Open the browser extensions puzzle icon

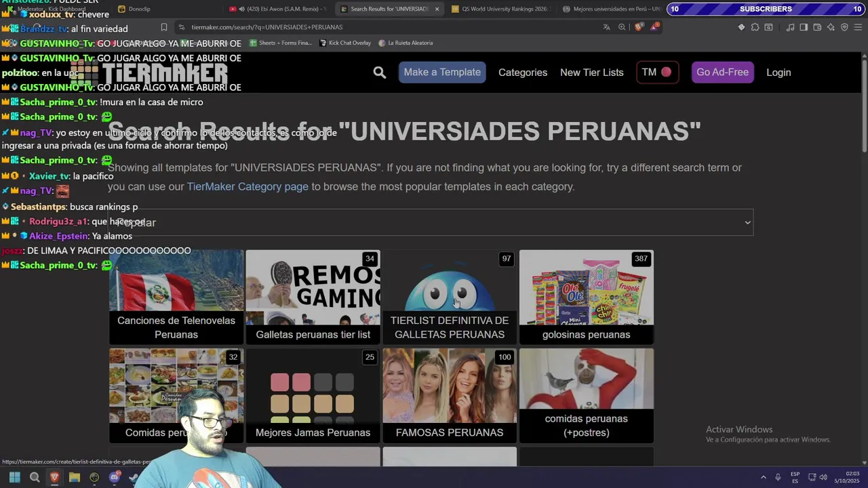coord(755,27)
